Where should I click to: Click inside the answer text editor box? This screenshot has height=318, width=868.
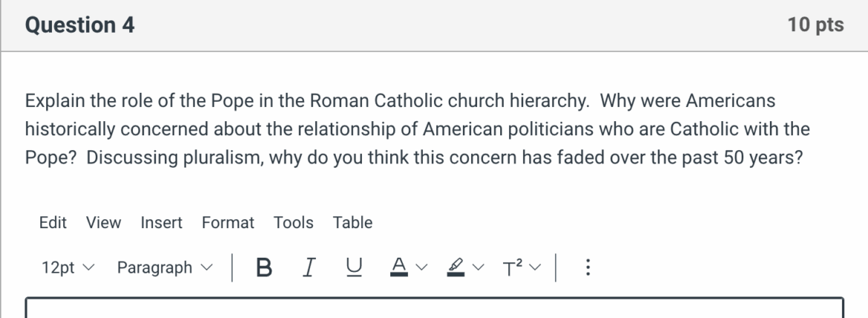pyautogui.click(x=434, y=309)
